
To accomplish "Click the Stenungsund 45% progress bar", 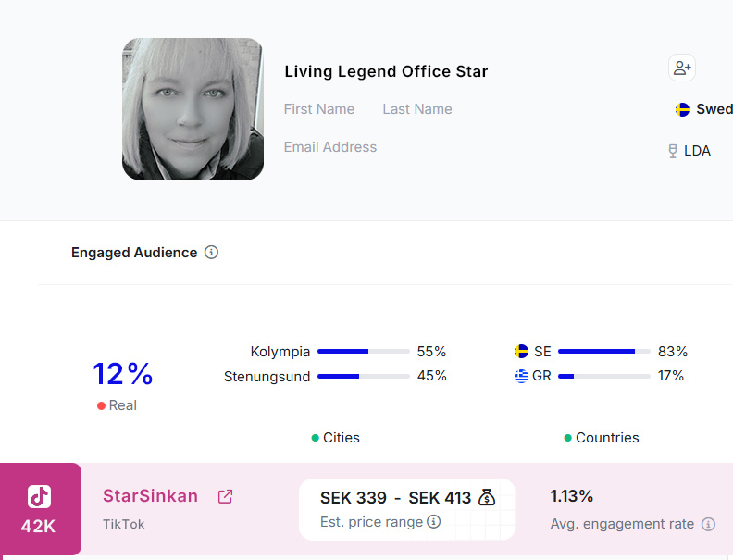I will (x=363, y=376).
